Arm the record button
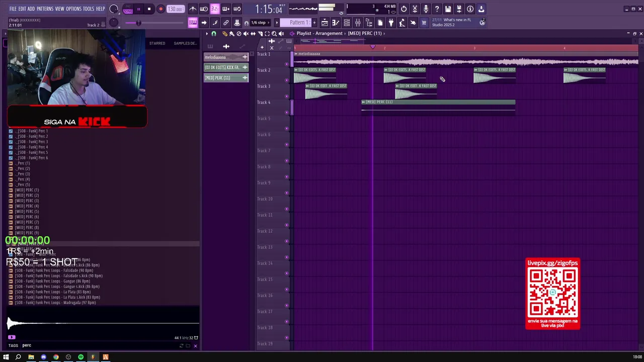The height and width of the screenshot is (362, 644). tap(160, 9)
